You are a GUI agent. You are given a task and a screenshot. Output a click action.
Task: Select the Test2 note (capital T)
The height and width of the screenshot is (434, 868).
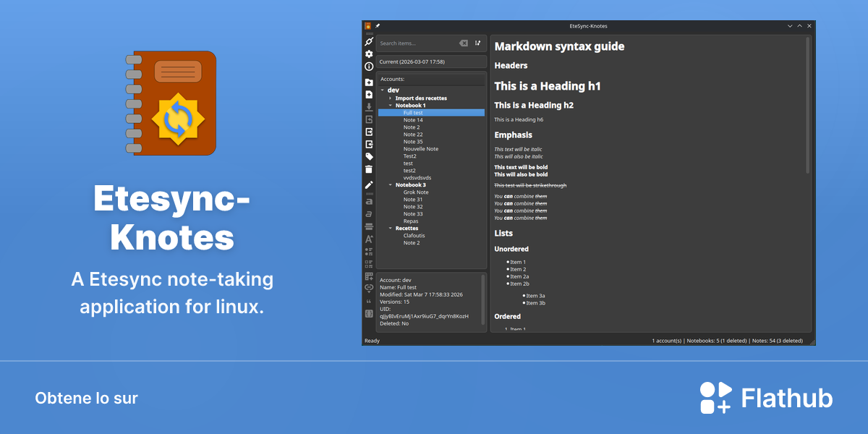click(410, 156)
